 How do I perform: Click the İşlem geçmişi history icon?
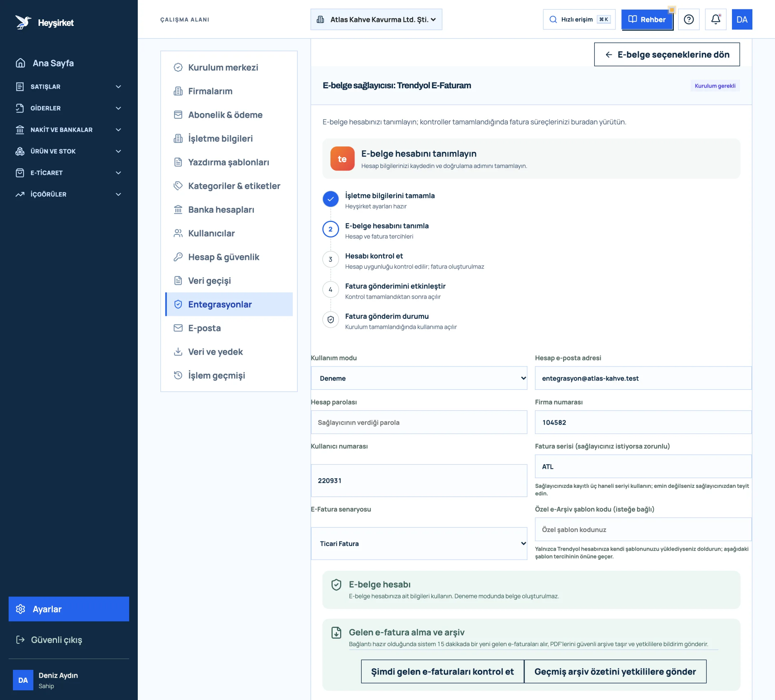[178, 375]
